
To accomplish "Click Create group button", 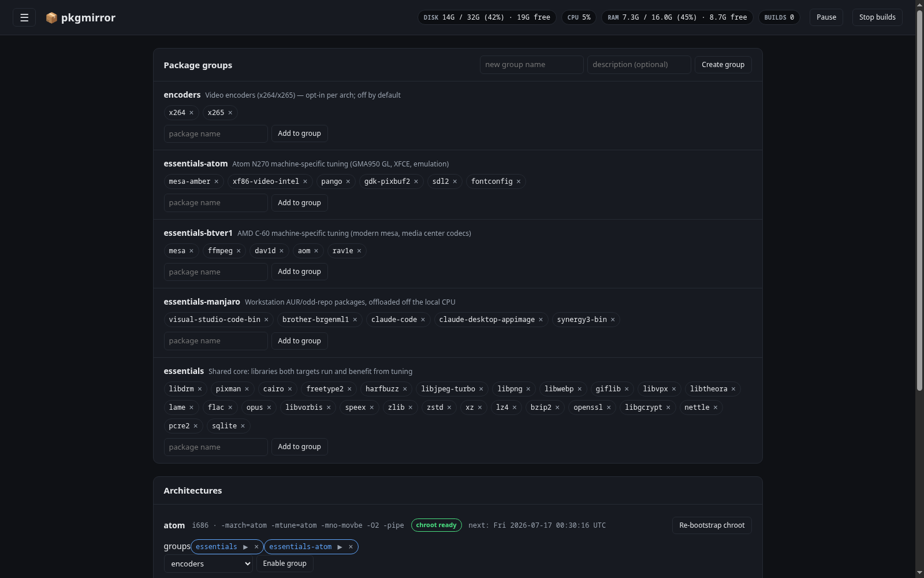I will pyautogui.click(x=723, y=65).
